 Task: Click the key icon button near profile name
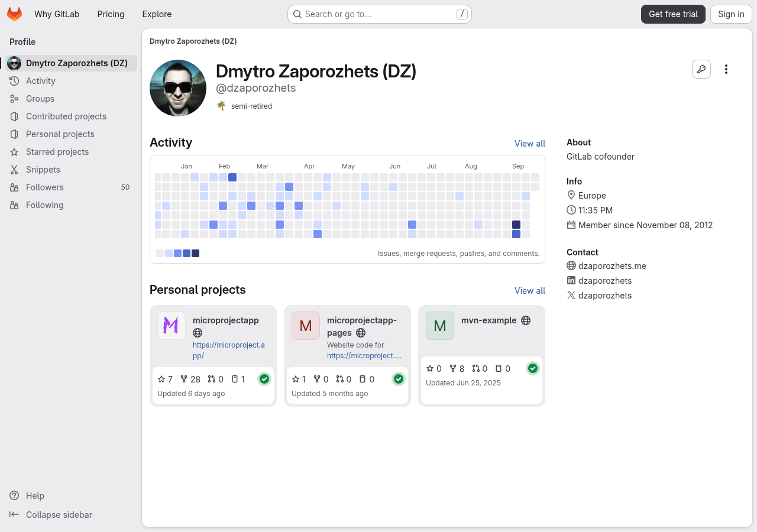tap(701, 69)
